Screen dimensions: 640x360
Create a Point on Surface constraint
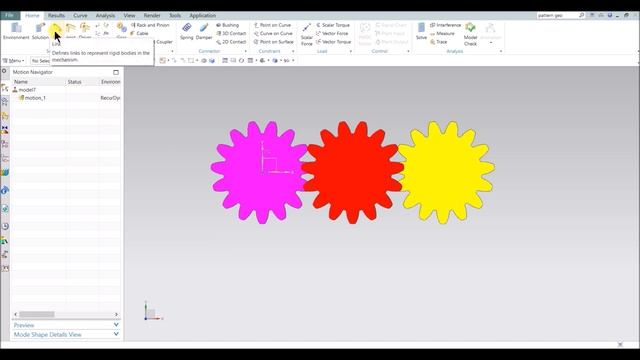(273, 42)
